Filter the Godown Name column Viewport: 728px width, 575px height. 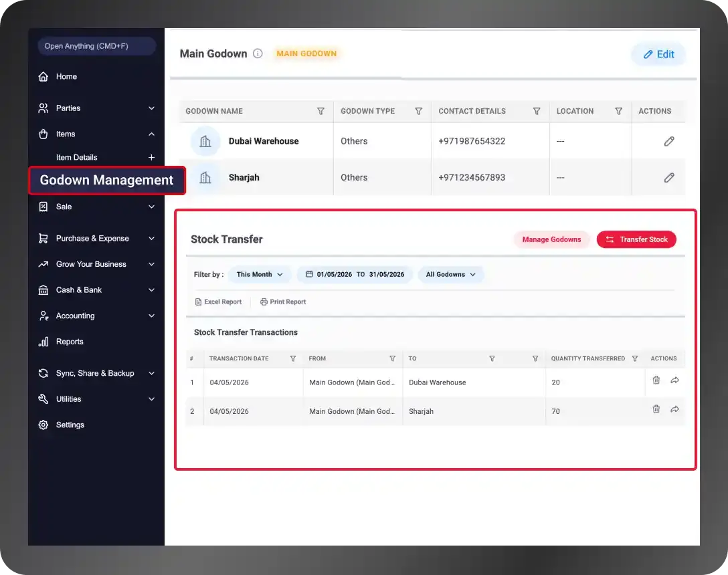(321, 111)
